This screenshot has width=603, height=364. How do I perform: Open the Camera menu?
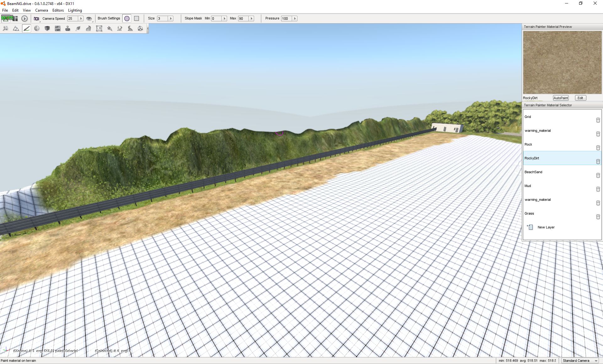pyautogui.click(x=41, y=10)
